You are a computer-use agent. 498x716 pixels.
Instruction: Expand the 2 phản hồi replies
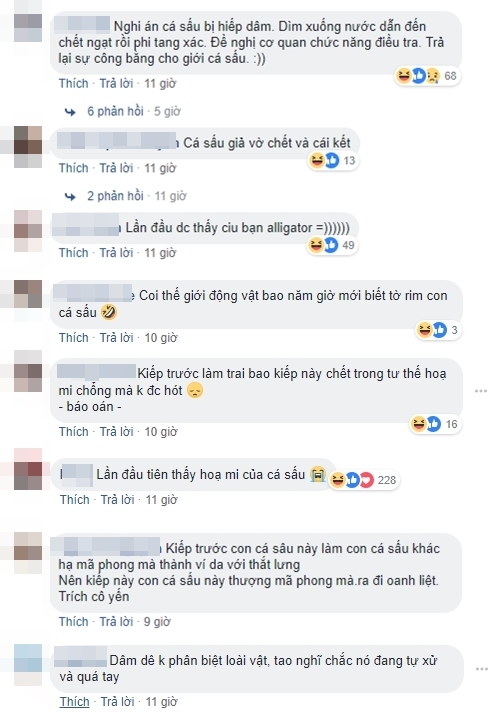coord(115,196)
